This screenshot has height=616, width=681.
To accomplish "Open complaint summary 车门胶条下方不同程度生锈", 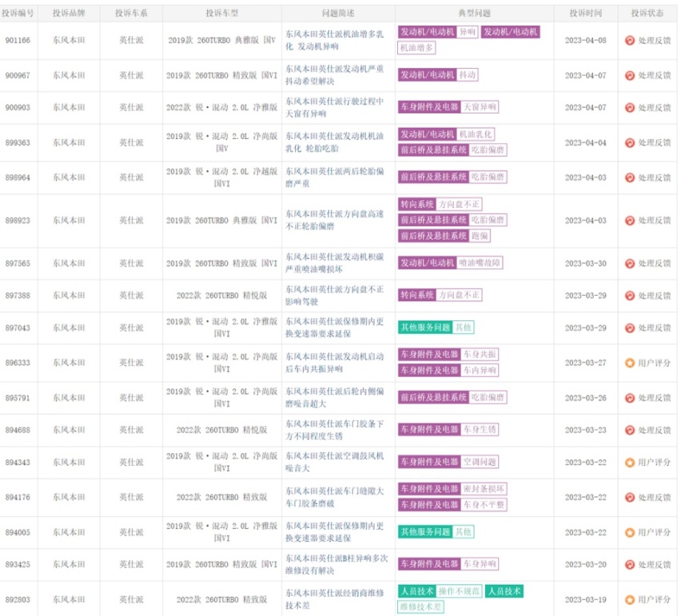I will tap(334, 430).
